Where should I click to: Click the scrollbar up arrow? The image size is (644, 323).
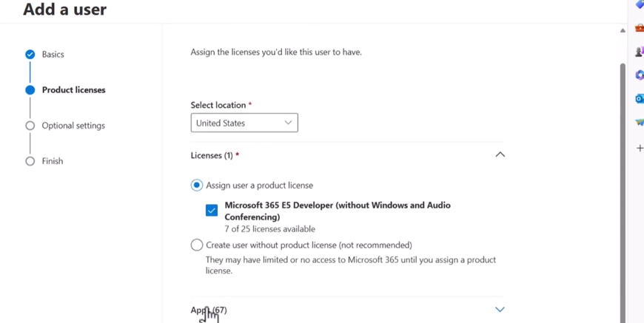623,30
